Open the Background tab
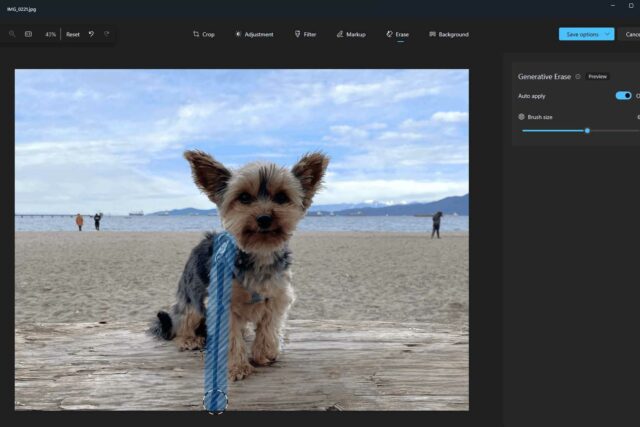640x427 pixels. (449, 34)
